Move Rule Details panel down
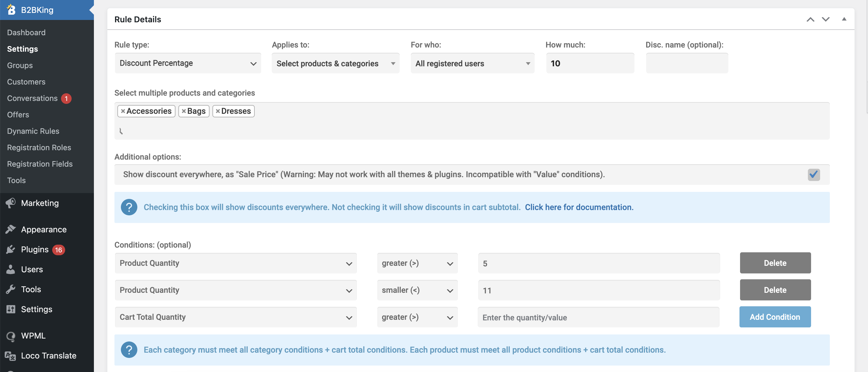 (x=825, y=20)
